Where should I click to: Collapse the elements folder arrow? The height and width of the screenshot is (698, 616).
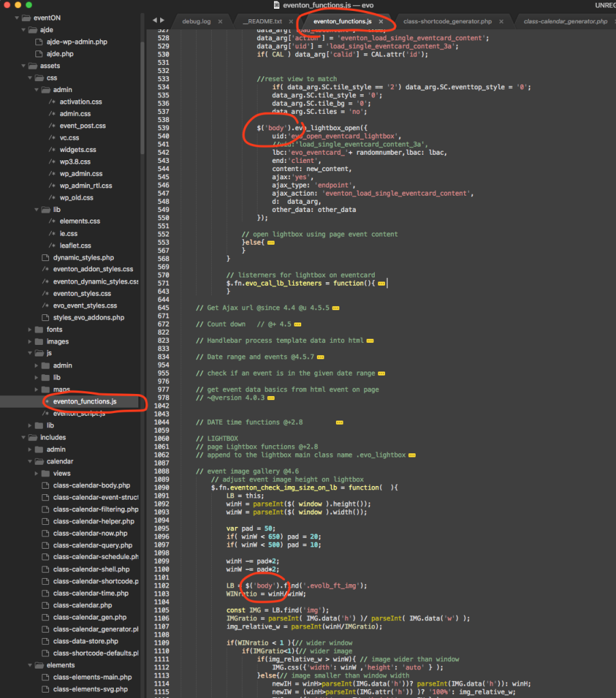click(30, 665)
